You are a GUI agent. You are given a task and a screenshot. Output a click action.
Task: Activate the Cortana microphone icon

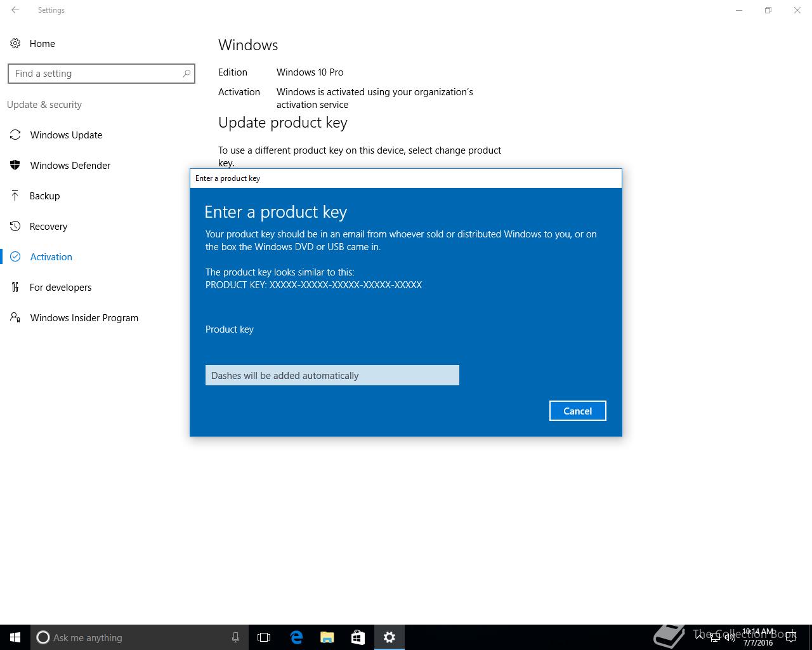235,637
